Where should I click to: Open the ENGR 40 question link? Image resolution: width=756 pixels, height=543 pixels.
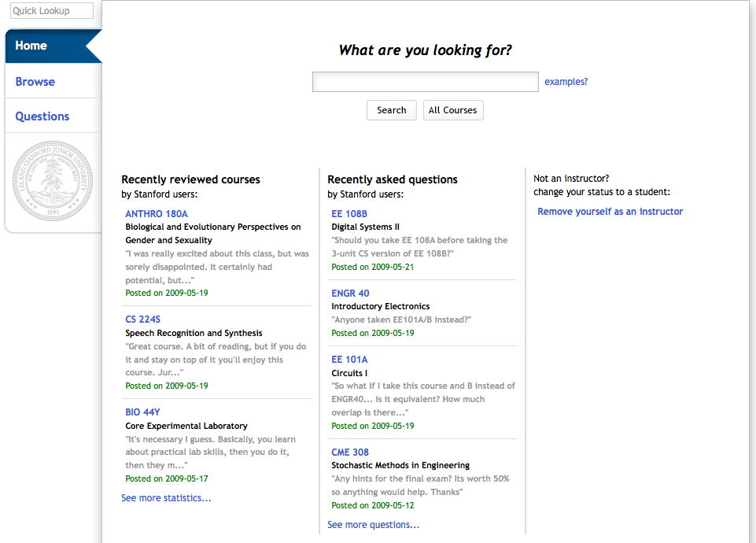(x=350, y=294)
